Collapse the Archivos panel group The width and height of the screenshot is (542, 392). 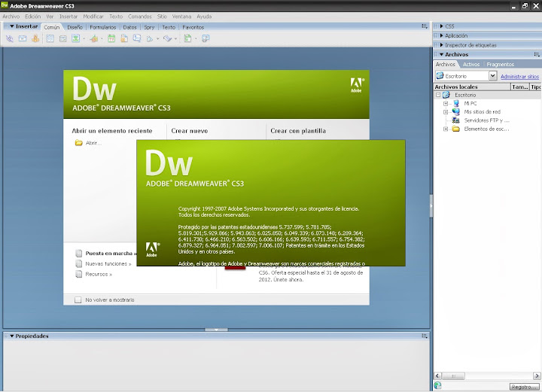(x=441, y=55)
